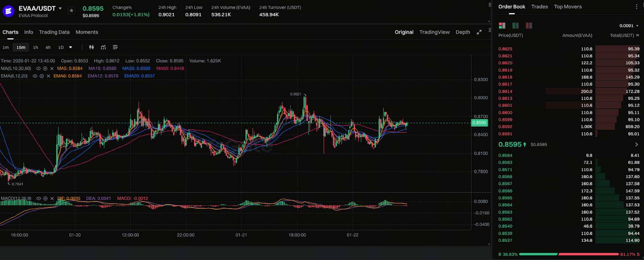Screen dimensions: 644x260
Task: Show only buy orders in order book
Action: click(515, 26)
